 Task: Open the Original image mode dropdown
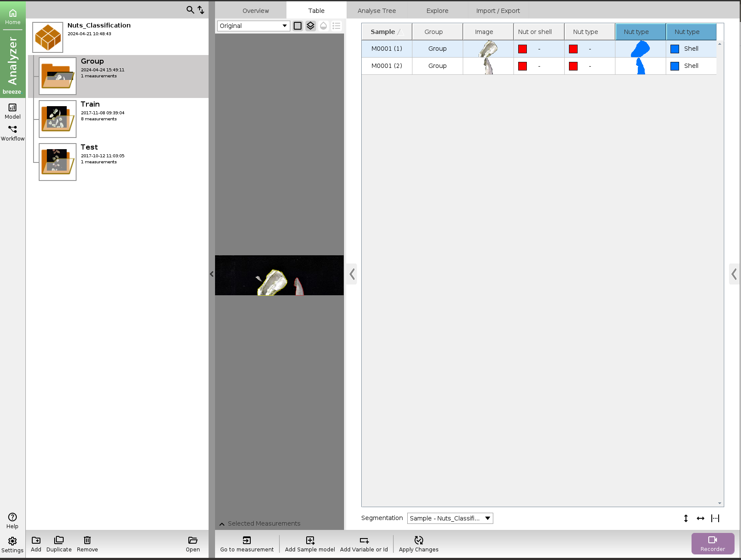pos(253,26)
